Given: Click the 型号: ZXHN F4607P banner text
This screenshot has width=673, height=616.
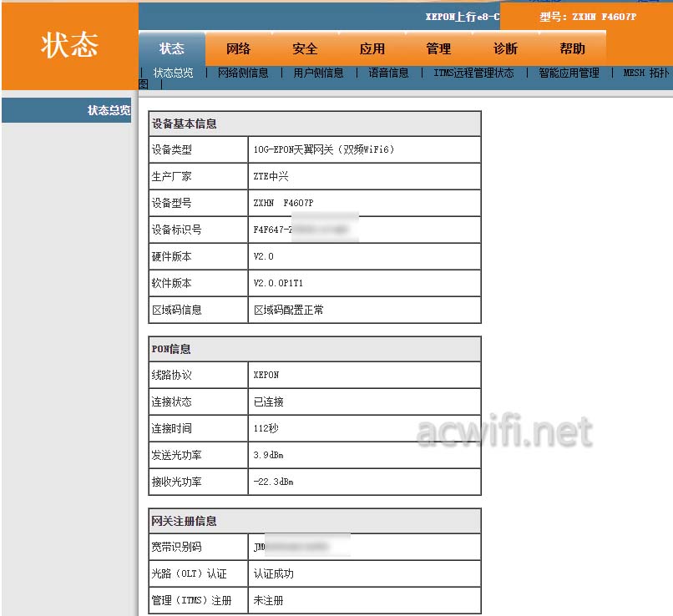Looking at the screenshot, I should [588, 17].
